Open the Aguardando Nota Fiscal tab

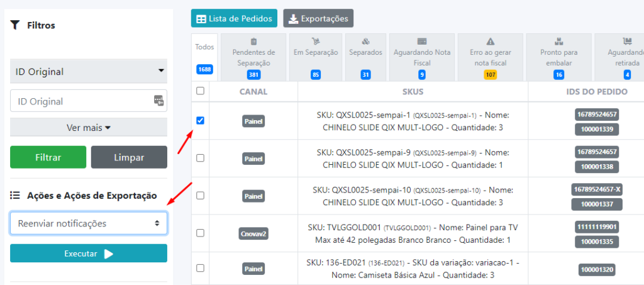[x=422, y=57]
